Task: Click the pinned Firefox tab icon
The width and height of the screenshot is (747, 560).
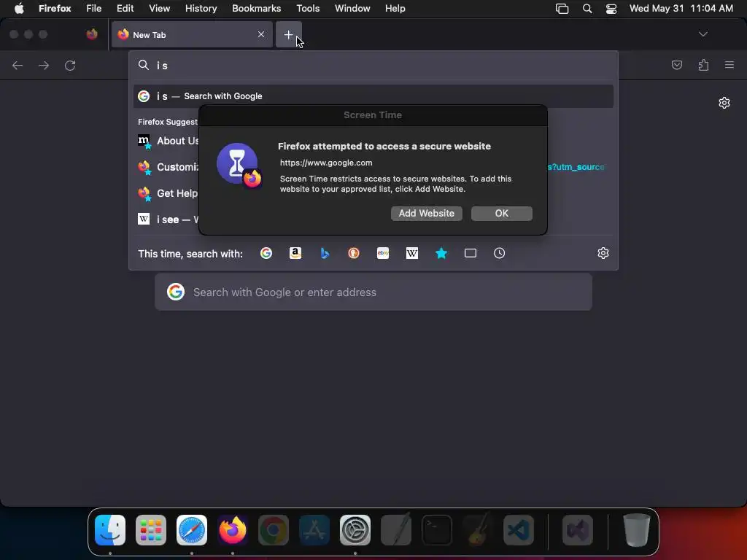Action: pyautogui.click(x=92, y=34)
